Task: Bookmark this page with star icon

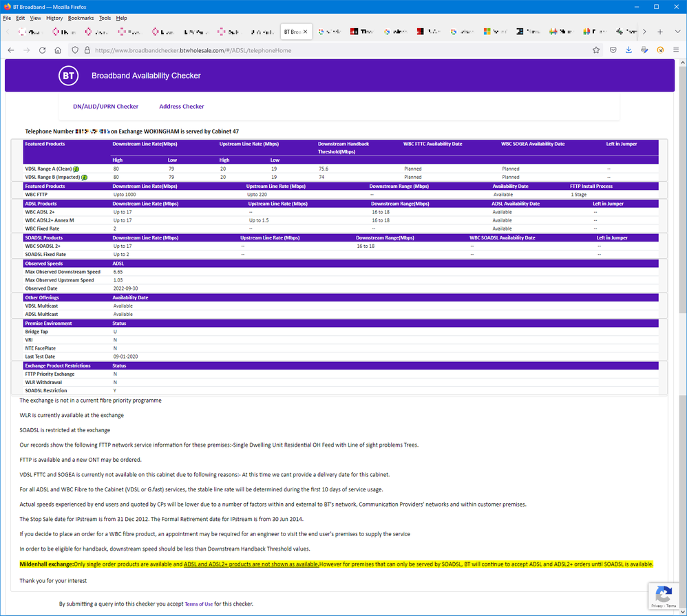Action: pos(595,50)
